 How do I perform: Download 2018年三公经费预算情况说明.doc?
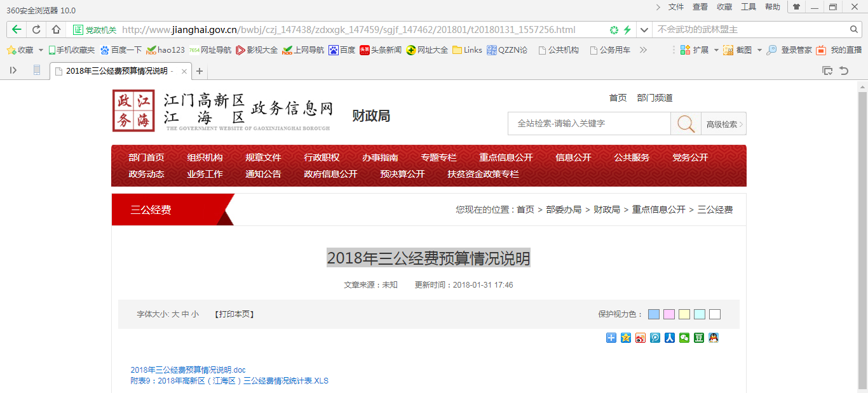[188, 370]
